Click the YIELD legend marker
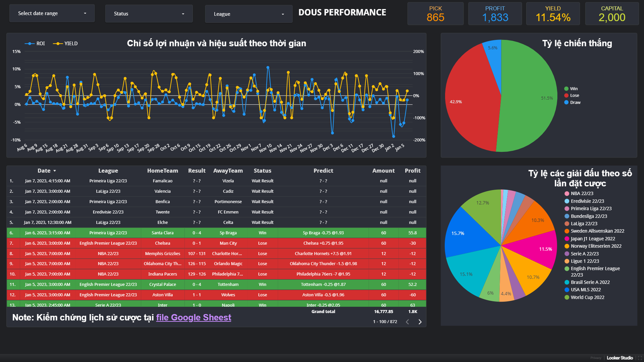The height and width of the screenshot is (362, 644). pyautogui.click(x=58, y=44)
